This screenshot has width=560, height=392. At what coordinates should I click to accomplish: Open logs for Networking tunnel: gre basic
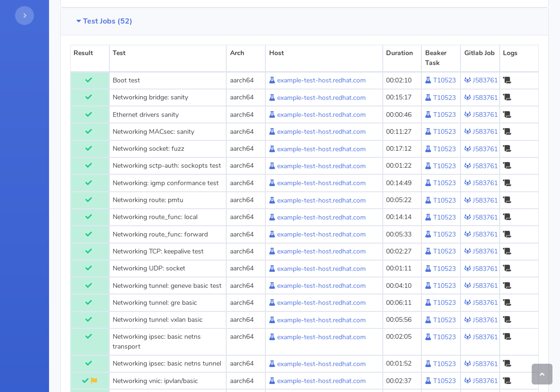tap(507, 302)
